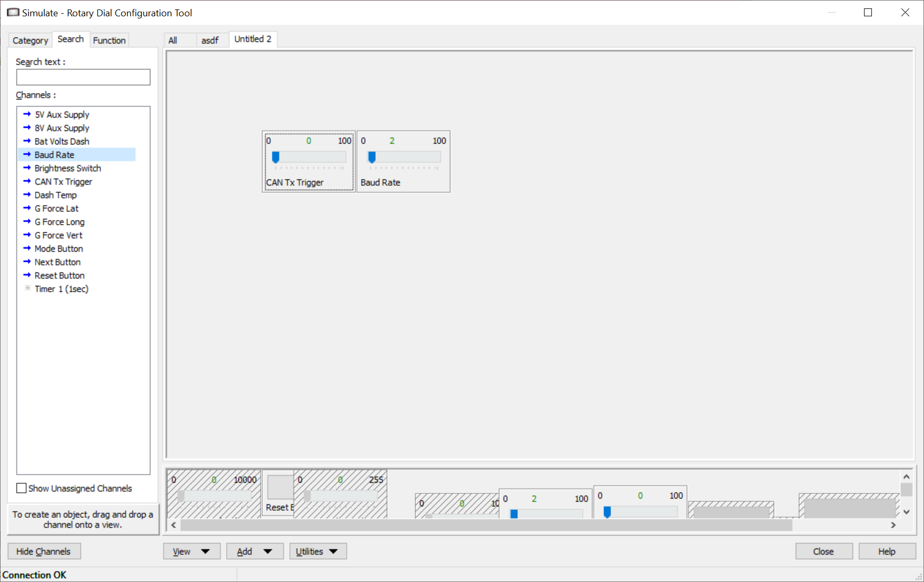Click the arrow icon next to Dash Temp
Image resolution: width=924 pixels, height=582 pixels.
27,195
